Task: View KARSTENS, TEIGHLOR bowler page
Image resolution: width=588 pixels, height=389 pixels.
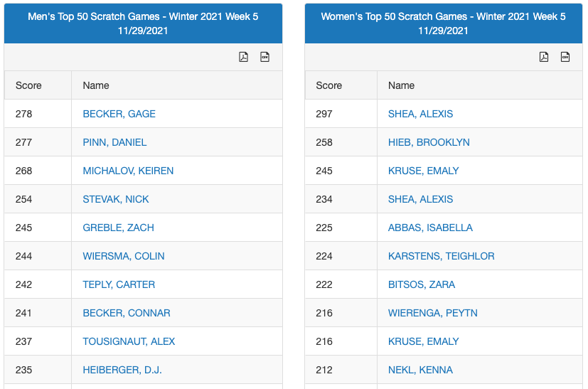Action: tap(441, 256)
